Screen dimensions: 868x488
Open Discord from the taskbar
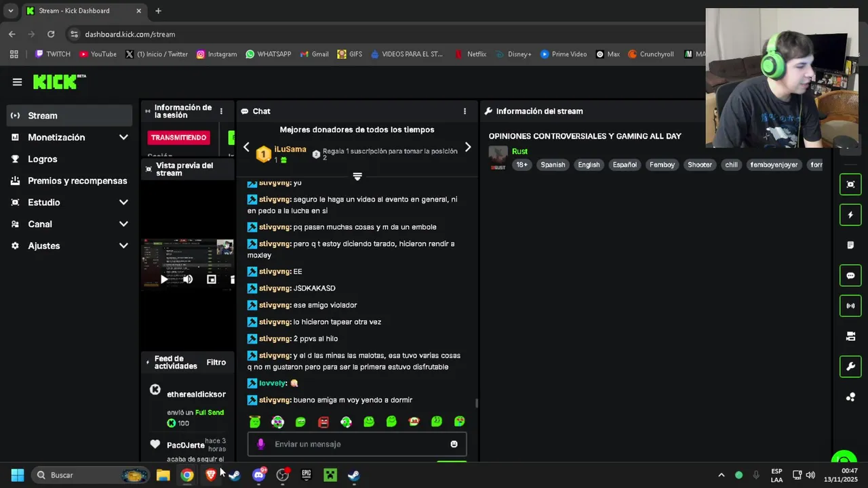tap(259, 475)
